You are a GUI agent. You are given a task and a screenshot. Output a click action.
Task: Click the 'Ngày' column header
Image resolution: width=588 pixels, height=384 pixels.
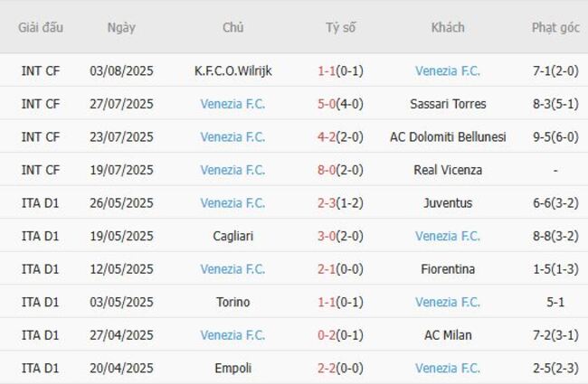(121, 27)
